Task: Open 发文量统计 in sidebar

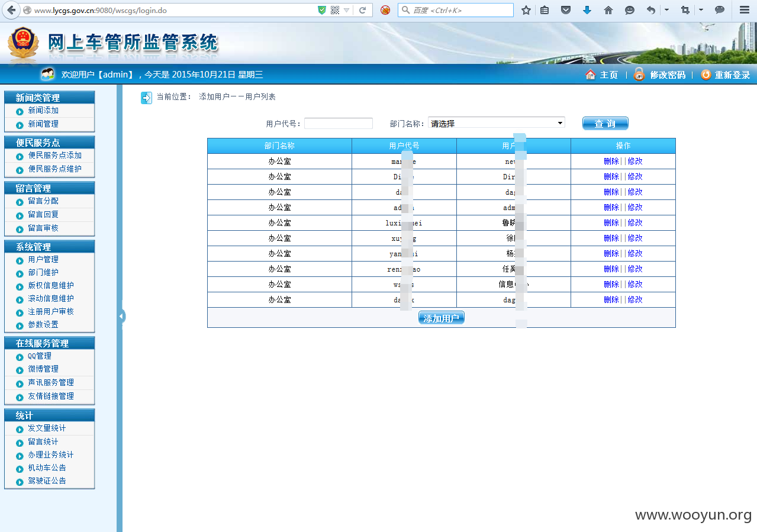Action: [47, 428]
